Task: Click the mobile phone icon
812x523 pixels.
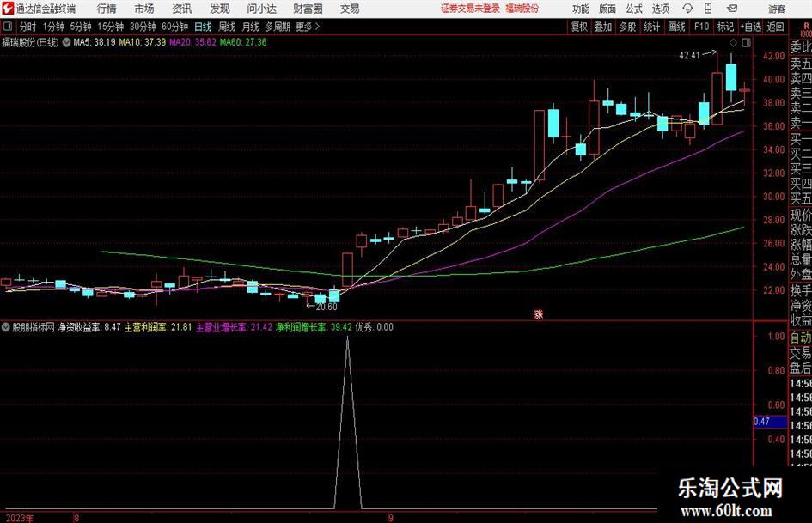Action: [x=708, y=9]
